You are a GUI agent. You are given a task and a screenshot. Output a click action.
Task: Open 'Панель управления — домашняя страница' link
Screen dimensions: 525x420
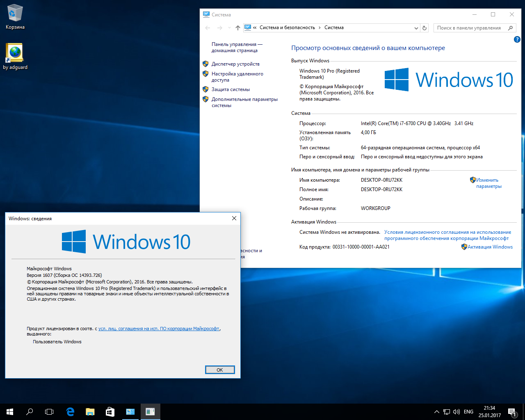click(237, 47)
